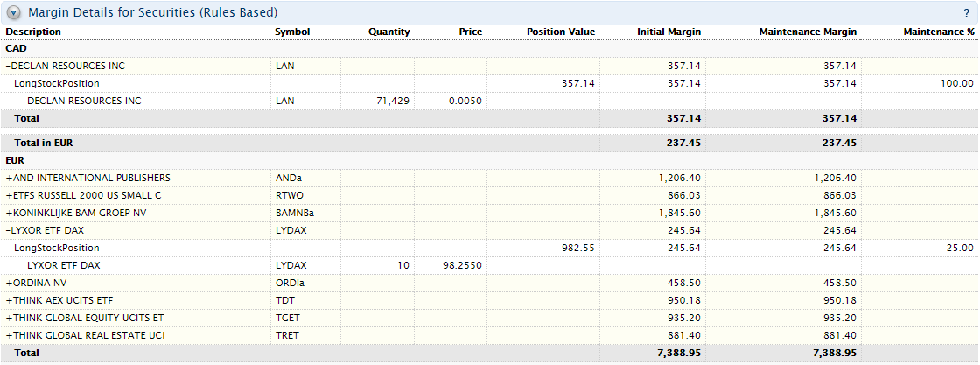Click symbol RTWO
The width and height of the screenshot is (980, 365).
coord(288,195)
